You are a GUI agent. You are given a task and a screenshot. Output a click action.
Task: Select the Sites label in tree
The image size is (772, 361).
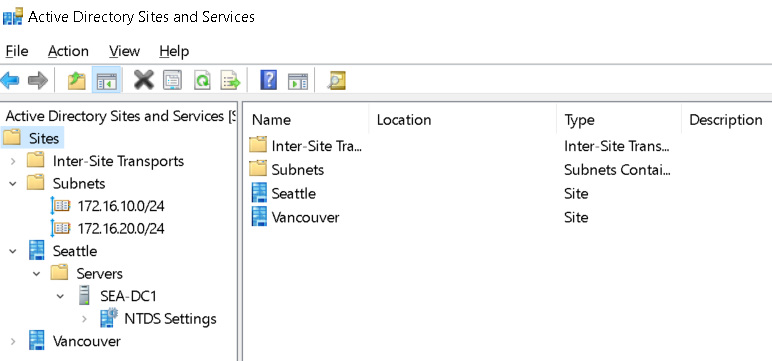pos(44,138)
